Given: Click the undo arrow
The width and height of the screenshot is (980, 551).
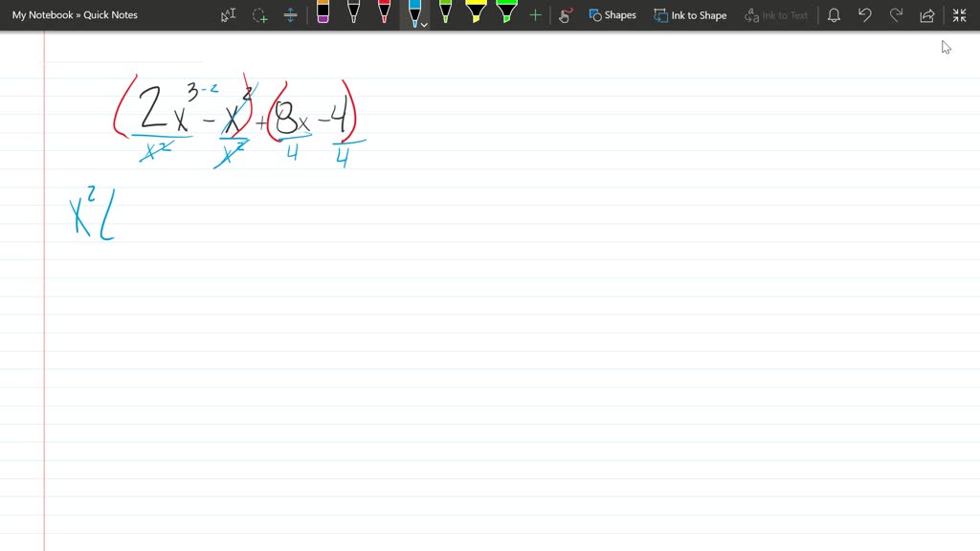Looking at the screenshot, I should pos(865,14).
